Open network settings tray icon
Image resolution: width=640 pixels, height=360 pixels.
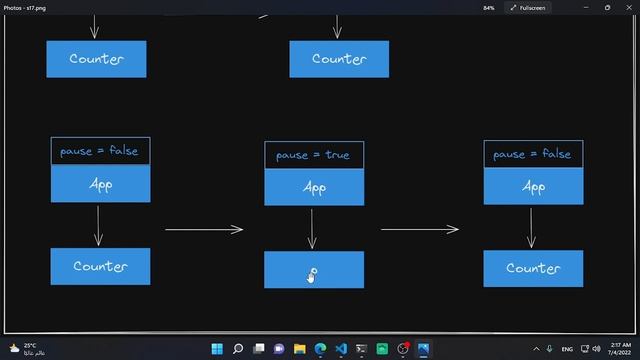coord(585,349)
